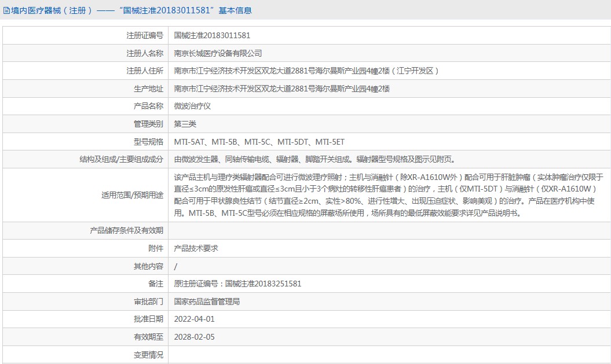The width and height of the screenshot is (611, 364).
Task: Select the 审批部门 label cell
Action: 85,302
